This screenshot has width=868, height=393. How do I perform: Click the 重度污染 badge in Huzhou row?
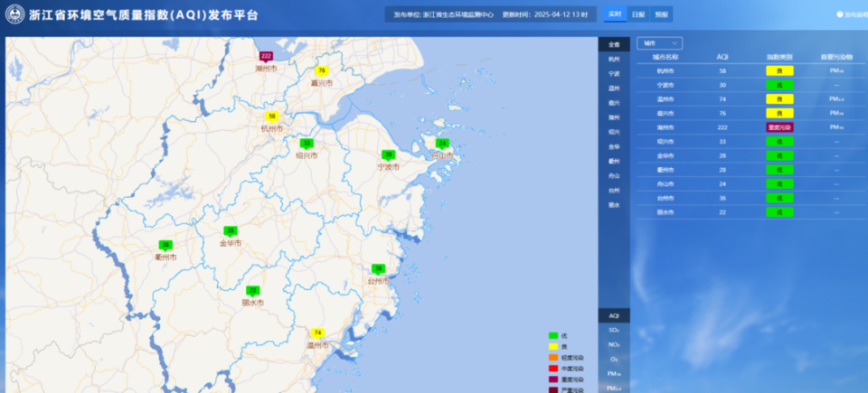pos(779,127)
